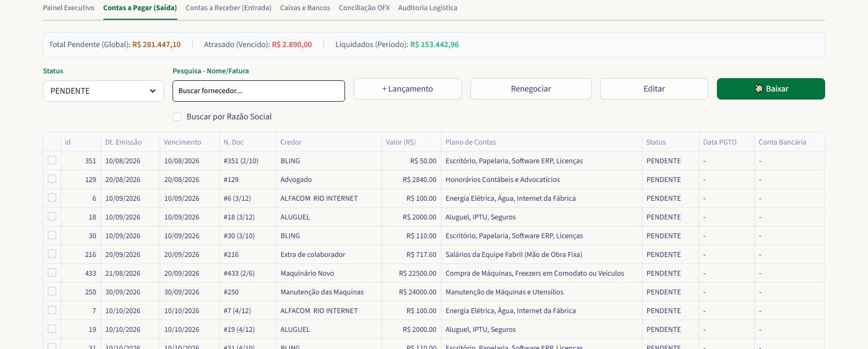Check the row id 30 checkbox

52,235
